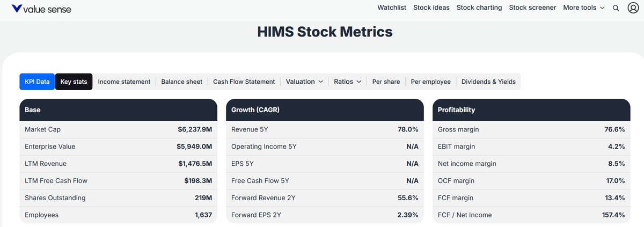Click the Enterprise Value label

(50, 147)
